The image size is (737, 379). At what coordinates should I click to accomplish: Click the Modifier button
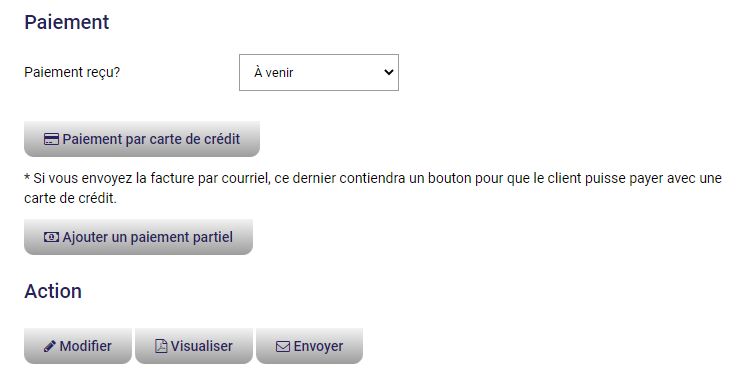pyautogui.click(x=78, y=346)
